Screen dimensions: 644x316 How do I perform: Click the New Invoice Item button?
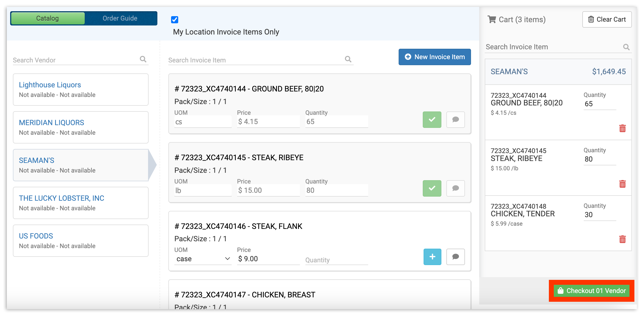(x=435, y=57)
